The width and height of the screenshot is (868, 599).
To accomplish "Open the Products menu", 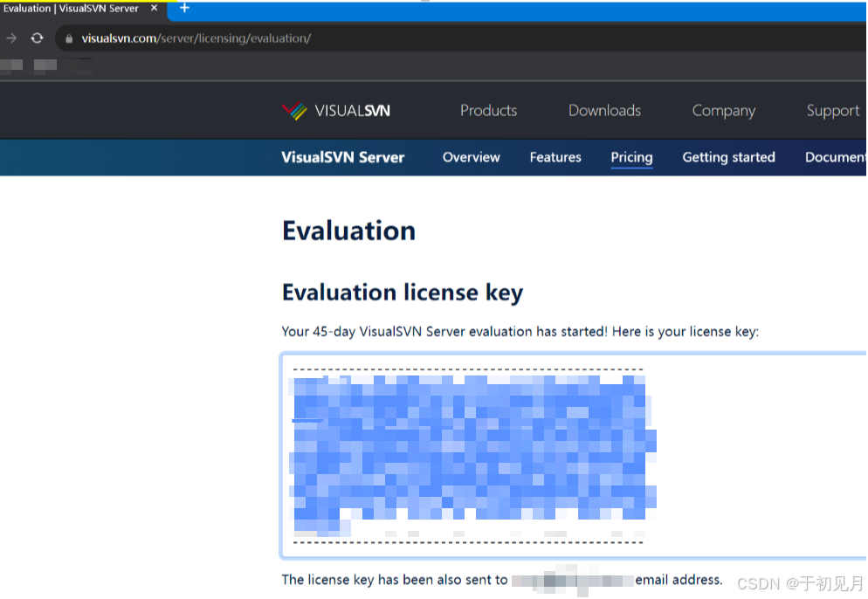I will pos(488,111).
